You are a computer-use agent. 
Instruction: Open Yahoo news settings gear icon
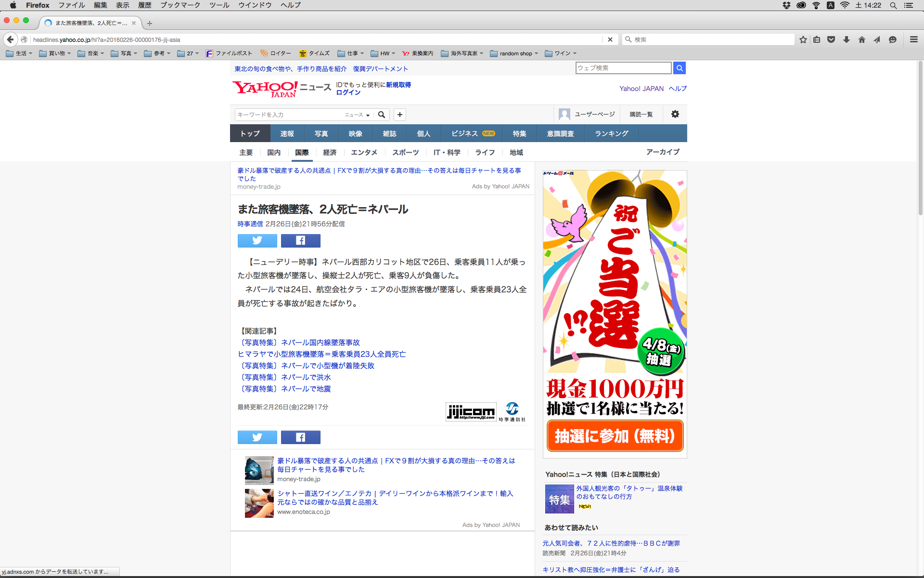point(675,114)
